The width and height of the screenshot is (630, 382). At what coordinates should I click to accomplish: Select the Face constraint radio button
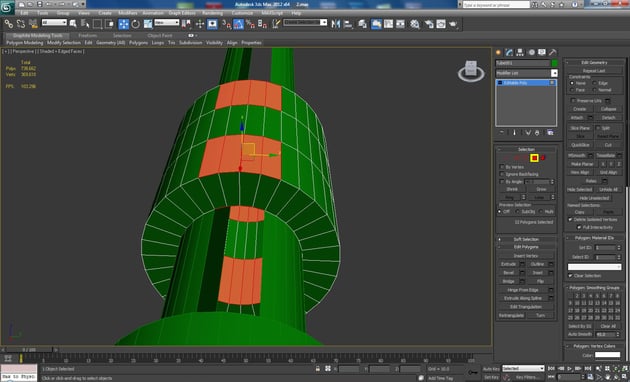572,90
